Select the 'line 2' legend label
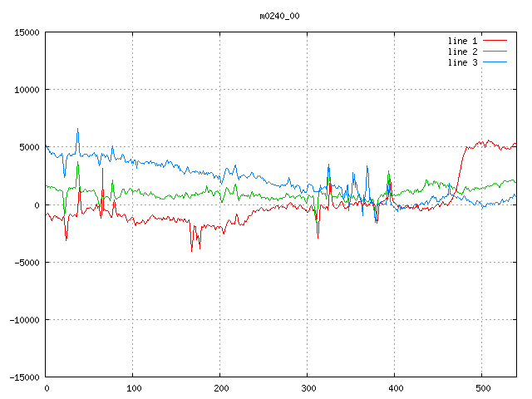Image resolution: width=532 pixels, height=399 pixels. point(463,52)
